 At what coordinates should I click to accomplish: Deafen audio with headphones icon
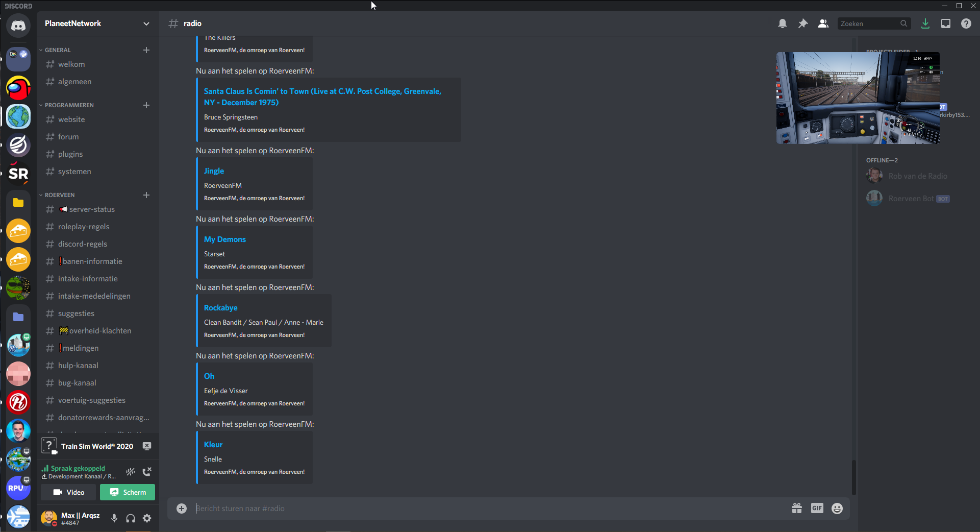(131, 518)
